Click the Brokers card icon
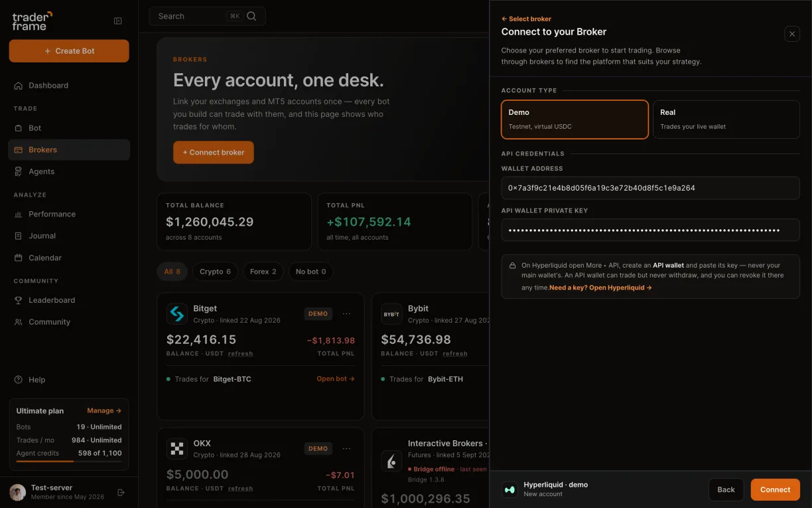812x508 pixels. pos(19,149)
